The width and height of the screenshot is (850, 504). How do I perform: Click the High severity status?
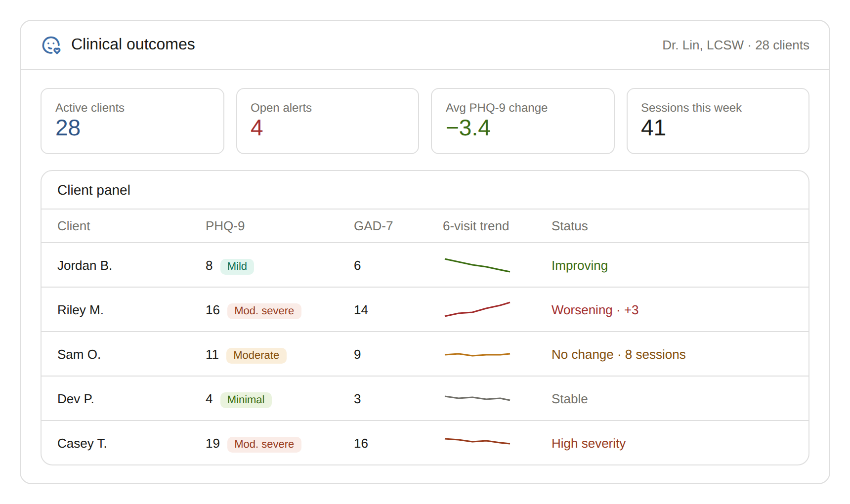pyautogui.click(x=589, y=444)
